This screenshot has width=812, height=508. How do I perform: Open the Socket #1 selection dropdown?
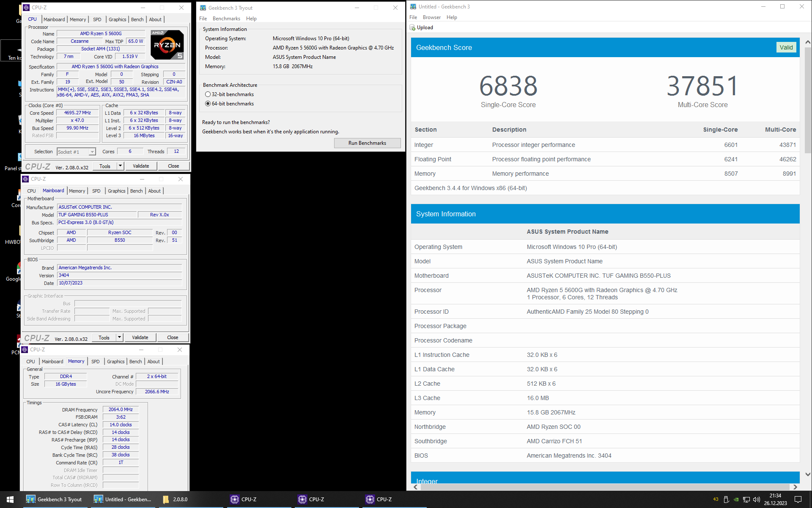[x=77, y=152]
